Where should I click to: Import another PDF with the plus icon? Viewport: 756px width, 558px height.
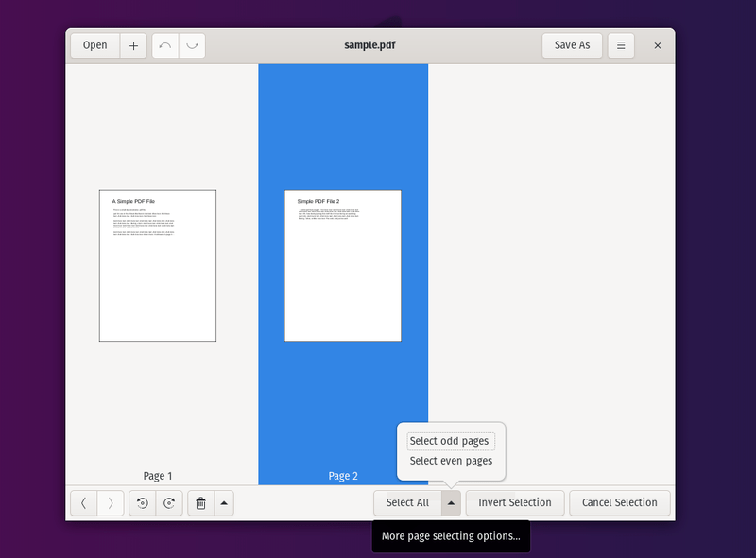pyautogui.click(x=133, y=44)
